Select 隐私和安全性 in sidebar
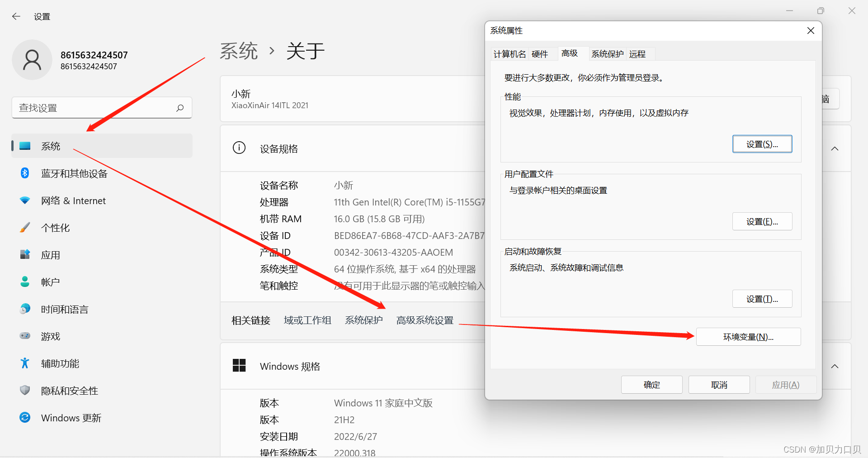Viewport: 868px width, 458px height. [x=102, y=391]
